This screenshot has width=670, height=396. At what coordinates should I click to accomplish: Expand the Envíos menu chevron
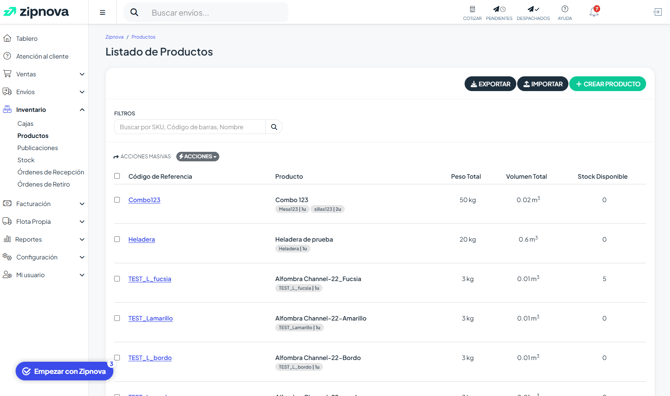82,92
